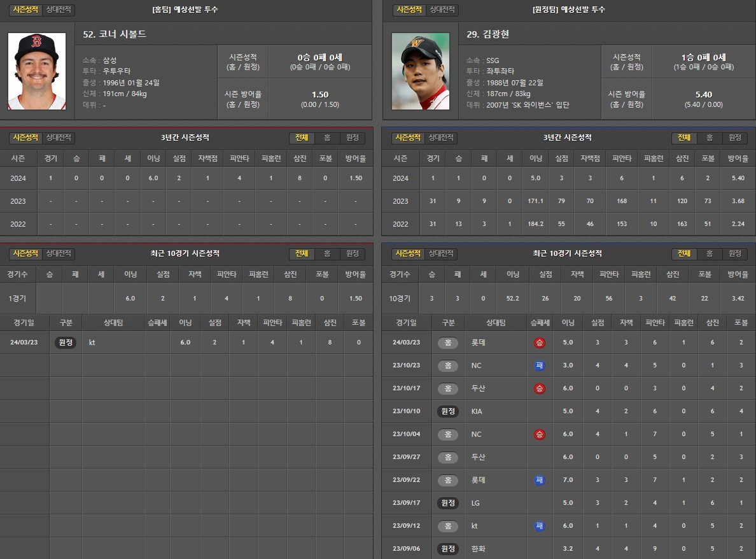Select 시즌성적 tab in 코너 시볼드's 3년간 panel

(25, 138)
